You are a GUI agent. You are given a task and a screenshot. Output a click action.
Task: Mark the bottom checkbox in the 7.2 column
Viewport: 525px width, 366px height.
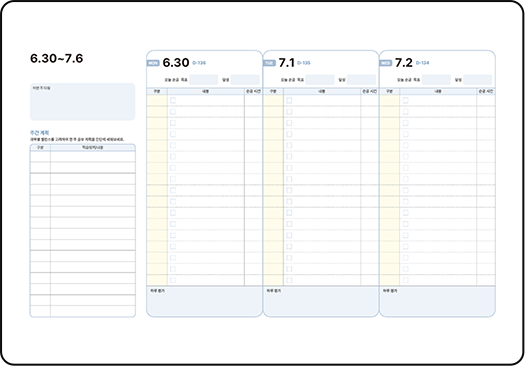point(405,280)
